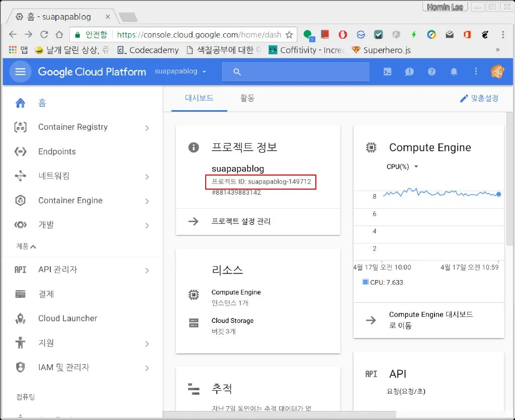Screen dimensions: 515x420
Task: Click the red Opera extension icon
Action: 342,35
